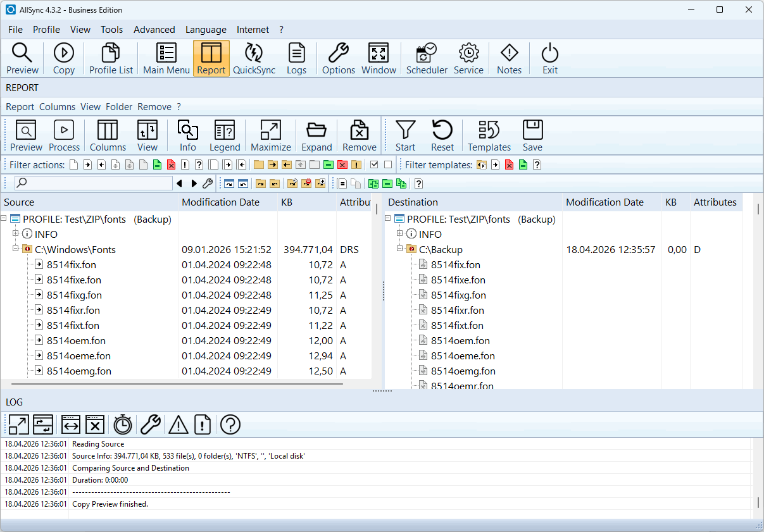
Task: Expand the source INFO node
Action: tap(16, 234)
